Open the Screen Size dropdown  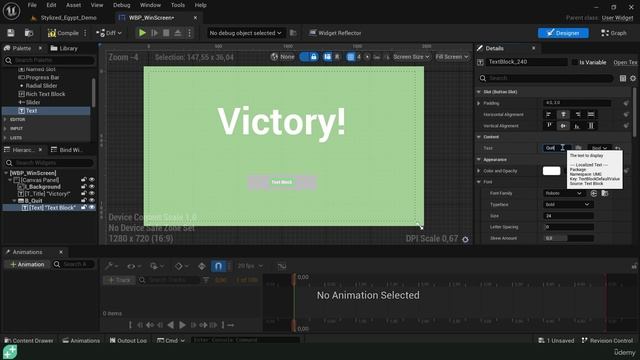click(411, 57)
